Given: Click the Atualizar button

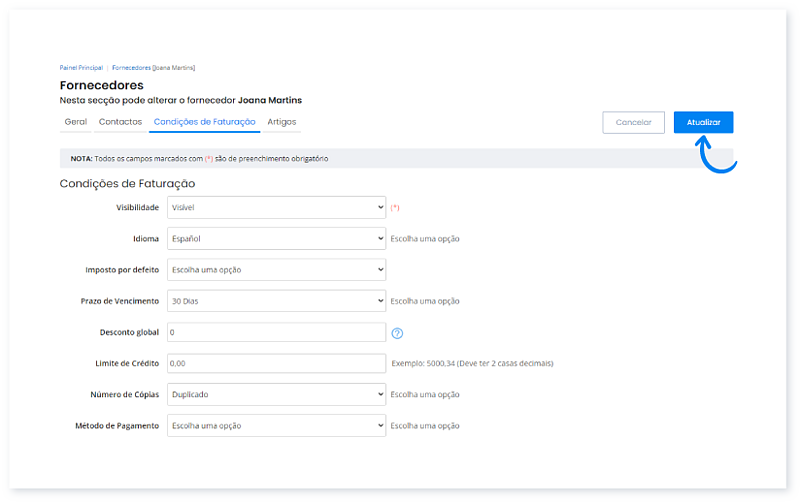Looking at the screenshot, I should pos(703,122).
